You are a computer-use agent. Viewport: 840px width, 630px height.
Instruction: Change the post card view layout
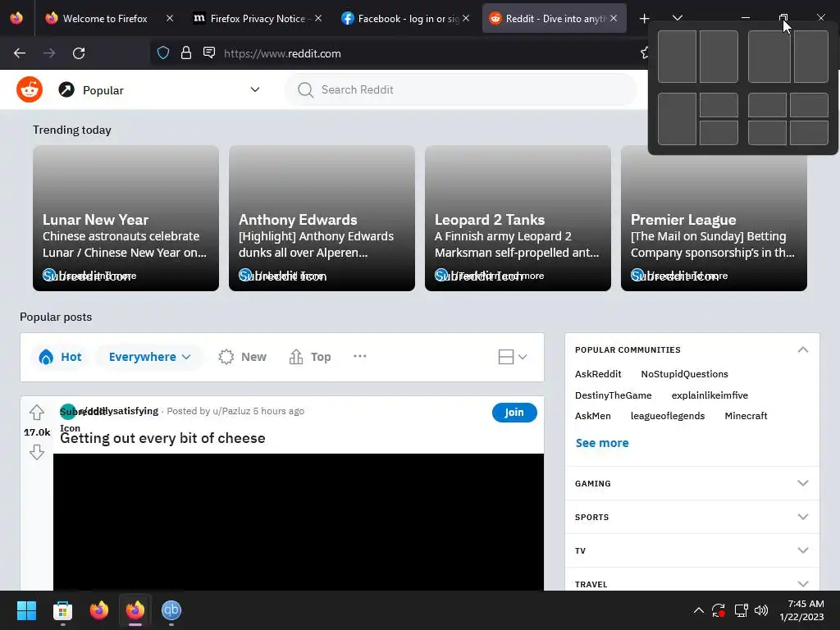point(513,357)
